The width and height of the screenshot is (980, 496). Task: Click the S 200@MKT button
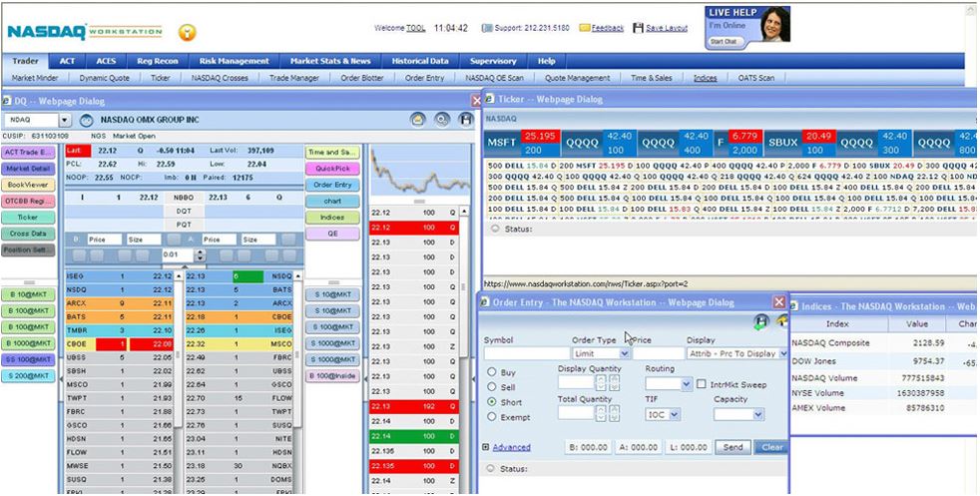[x=28, y=376]
